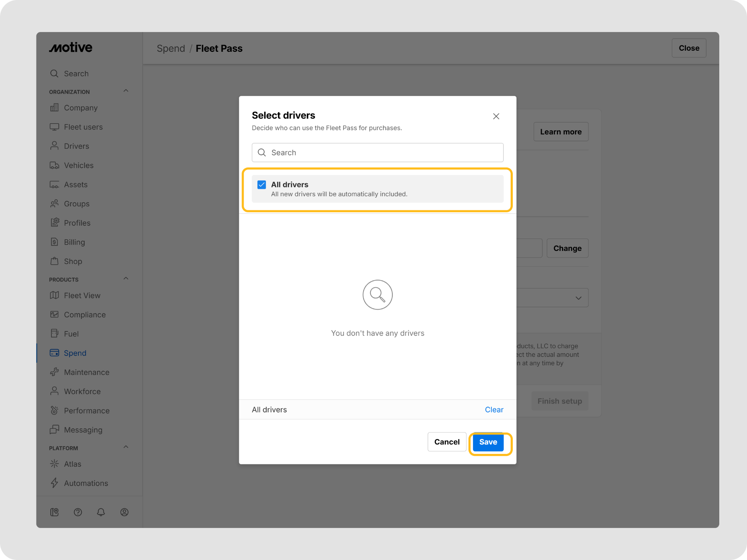Click the Close button in header
The height and width of the screenshot is (560, 747).
[689, 48]
